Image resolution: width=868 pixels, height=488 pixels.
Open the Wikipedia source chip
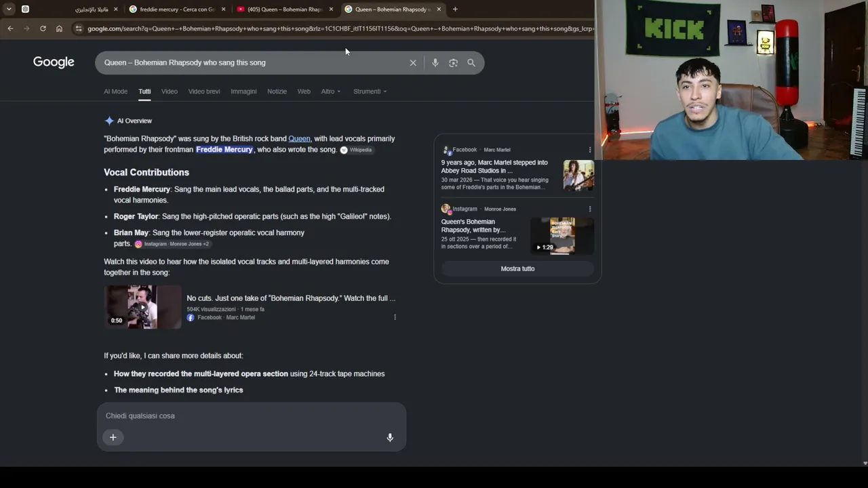[x=356, y=150]
